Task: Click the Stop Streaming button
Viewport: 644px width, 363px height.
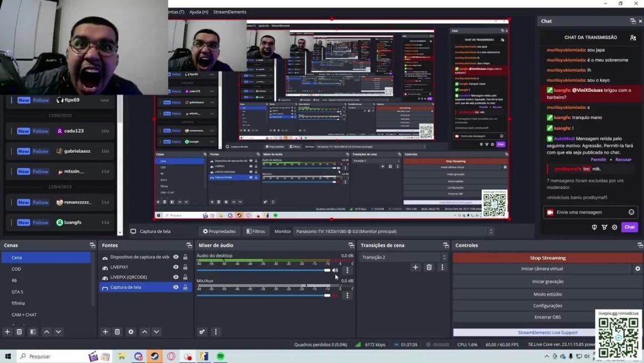Action: pos(547,258)
